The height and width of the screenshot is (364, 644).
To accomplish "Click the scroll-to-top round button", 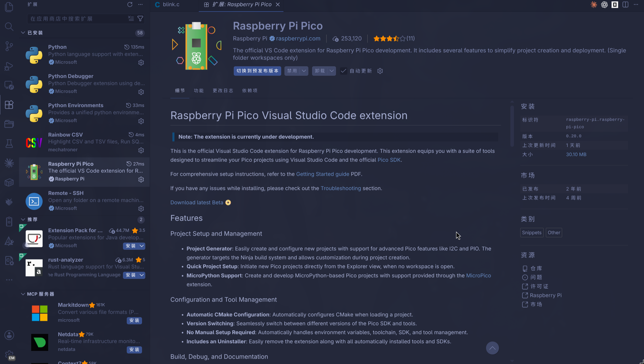I will point(492,348).
